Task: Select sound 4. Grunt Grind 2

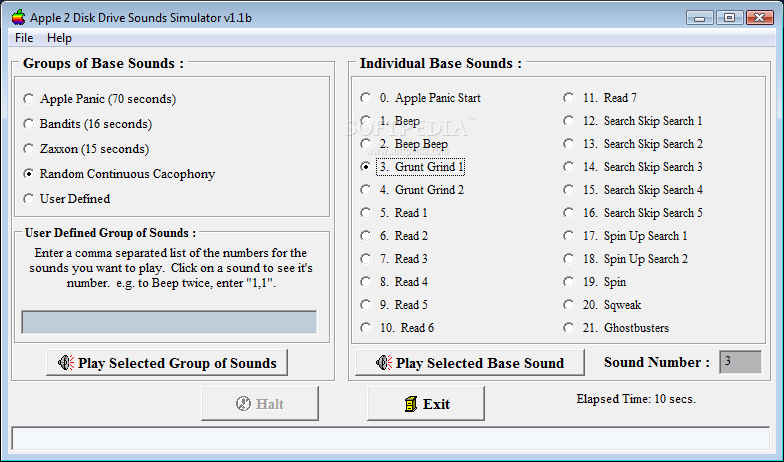Action: click(x=412, y=190)
